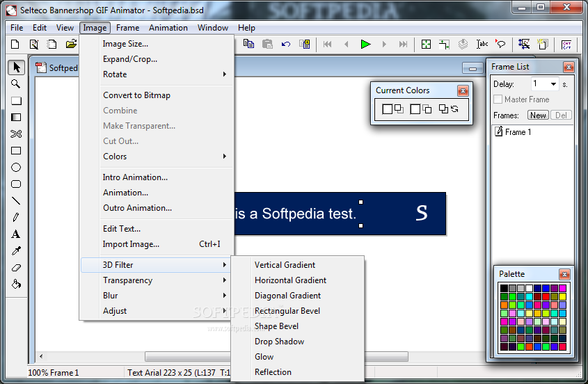Select the arrow selection tool
The image size is (588, 384).
pos(16,67)
